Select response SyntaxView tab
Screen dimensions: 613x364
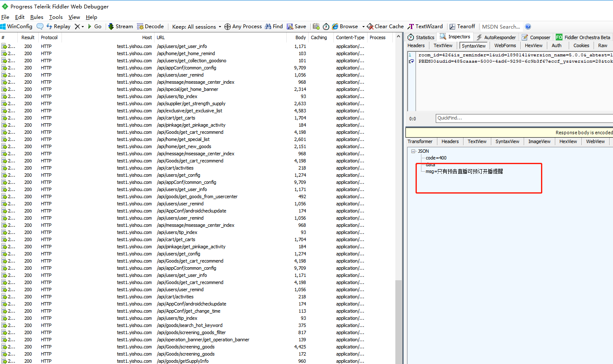(x=507, y=141)
